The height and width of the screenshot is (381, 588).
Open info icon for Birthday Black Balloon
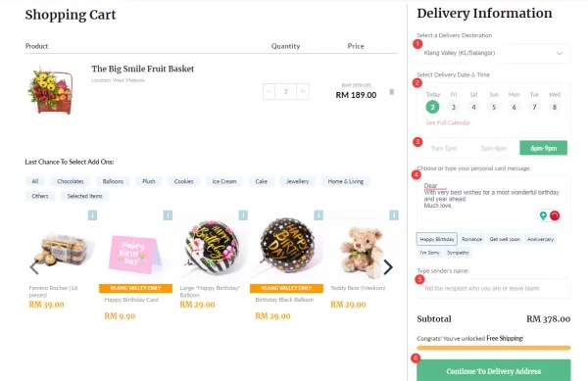tap(318, 215)
